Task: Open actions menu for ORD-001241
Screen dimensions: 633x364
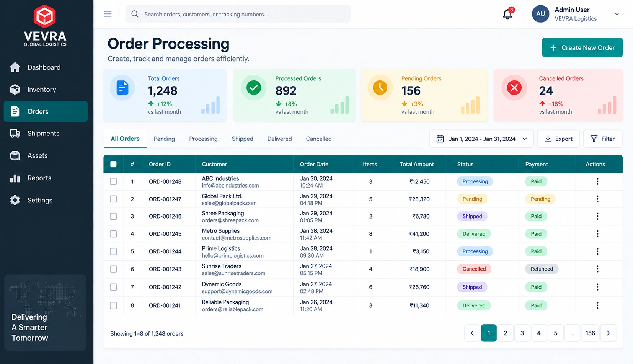Action: point(597,305)
